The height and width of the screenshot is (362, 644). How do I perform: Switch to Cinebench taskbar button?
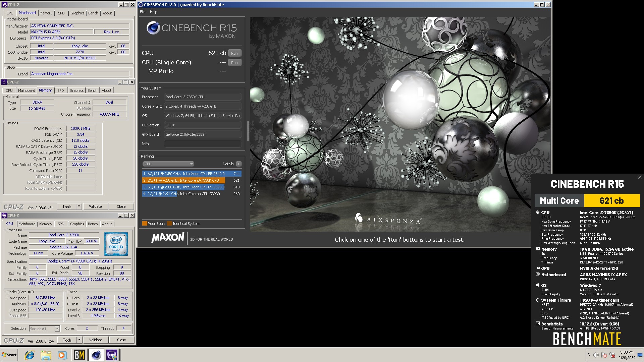(x=96, y=355)
